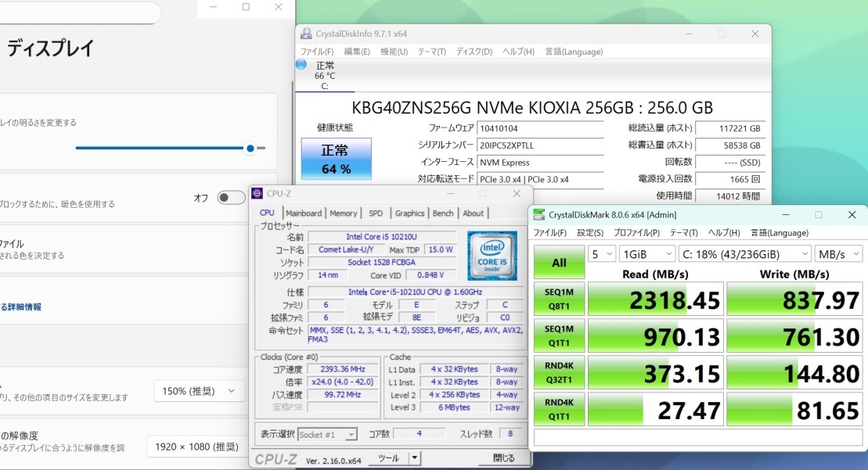
Task: Click the bottom comment field in CrystalDiskMark
Action: pyautogui.click(x=698, y=437)
